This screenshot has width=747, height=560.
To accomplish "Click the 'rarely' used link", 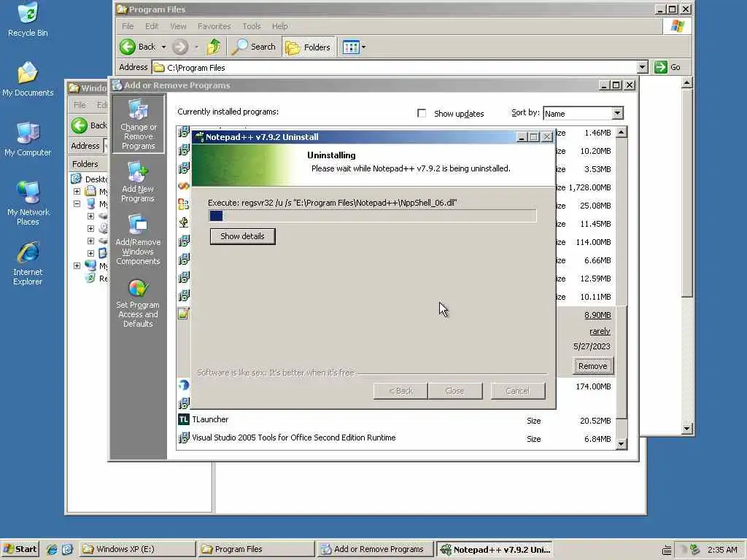I will pos(600,331).
